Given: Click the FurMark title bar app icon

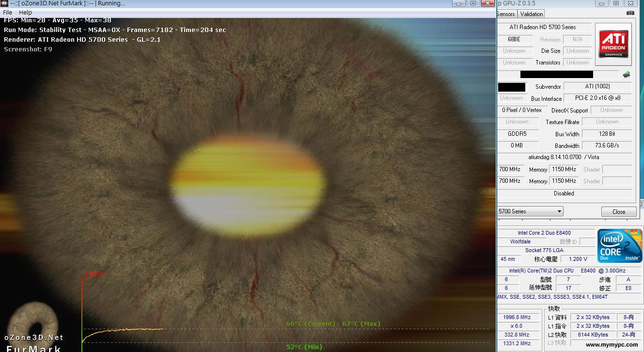Looking at the screenshot, I should click(x=4, y=3).
